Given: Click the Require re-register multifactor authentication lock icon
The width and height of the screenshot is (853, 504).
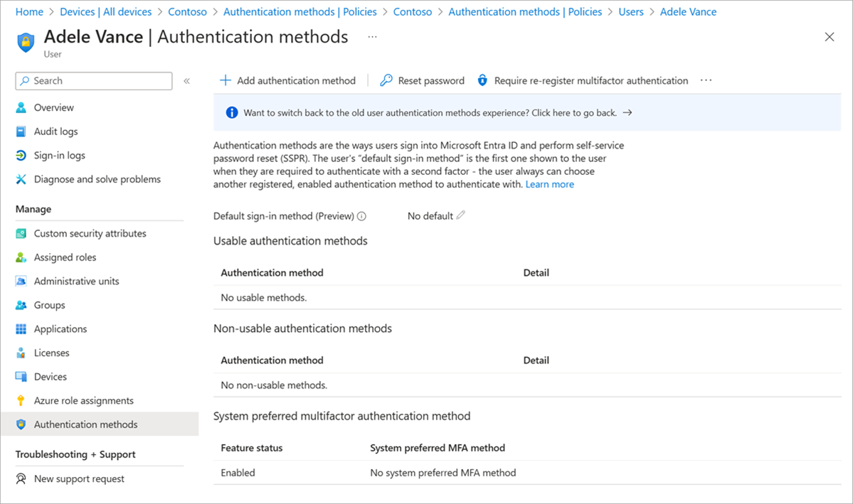Looking at the screenshot, I should point(482,80).
